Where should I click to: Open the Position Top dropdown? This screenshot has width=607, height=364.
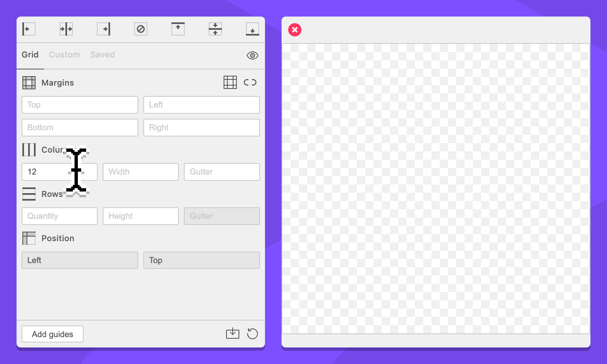[x=202, y=260]
